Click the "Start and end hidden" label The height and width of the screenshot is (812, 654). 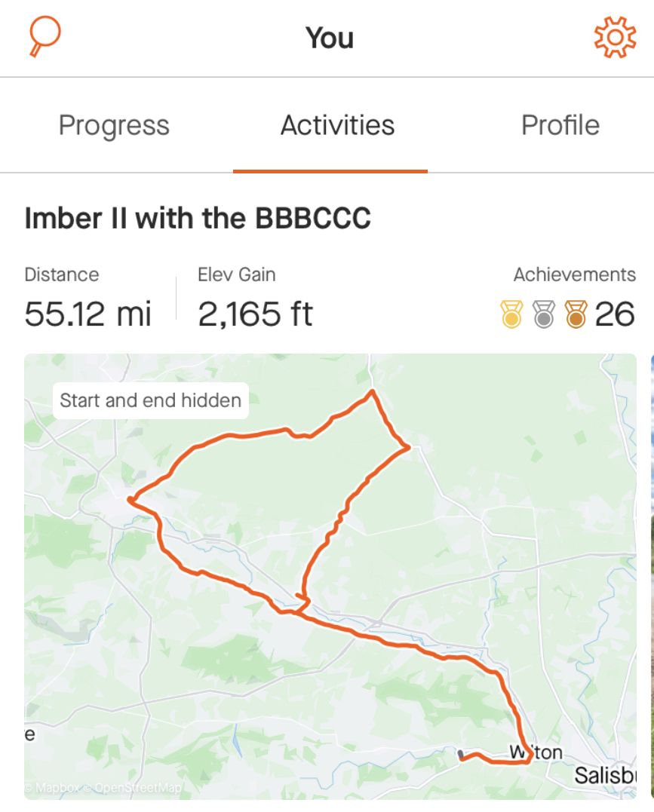[x=151, y=400]
